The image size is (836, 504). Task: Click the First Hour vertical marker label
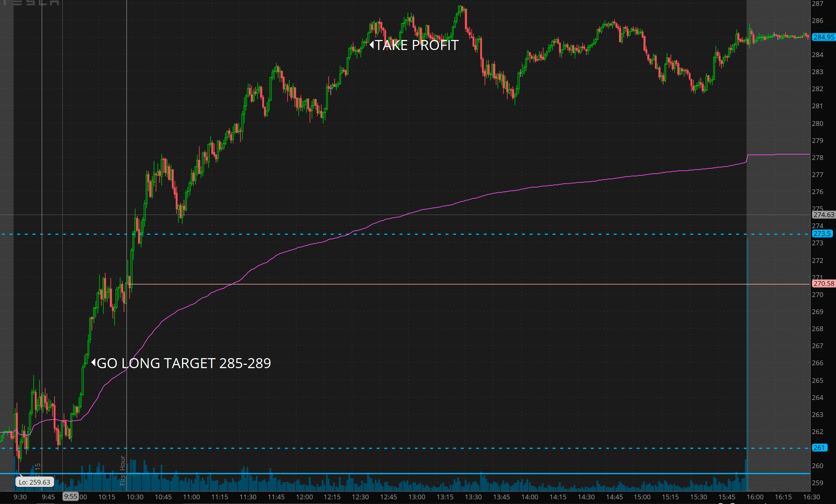(122, 471)
